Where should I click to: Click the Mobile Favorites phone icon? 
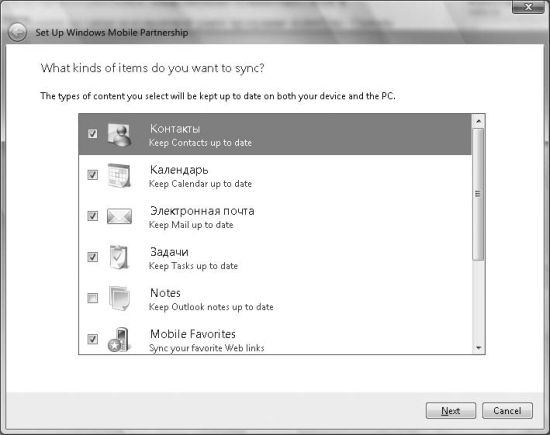[x=119, y=340]
